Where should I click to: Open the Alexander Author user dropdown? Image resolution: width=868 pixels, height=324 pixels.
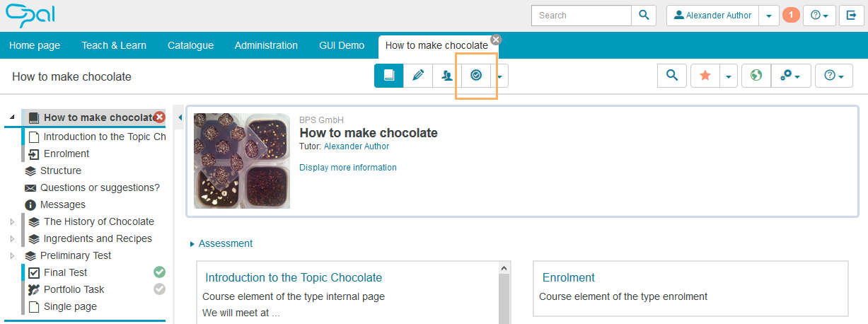769,16
